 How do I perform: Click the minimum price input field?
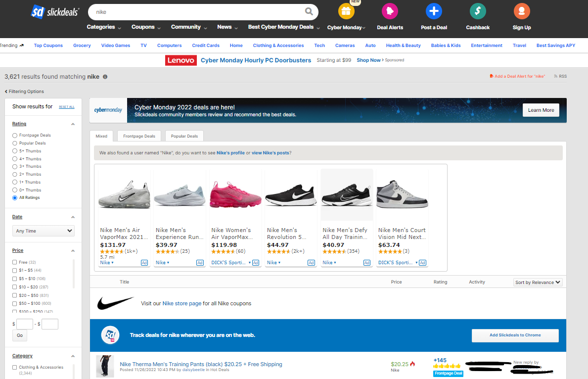[25, 324]
